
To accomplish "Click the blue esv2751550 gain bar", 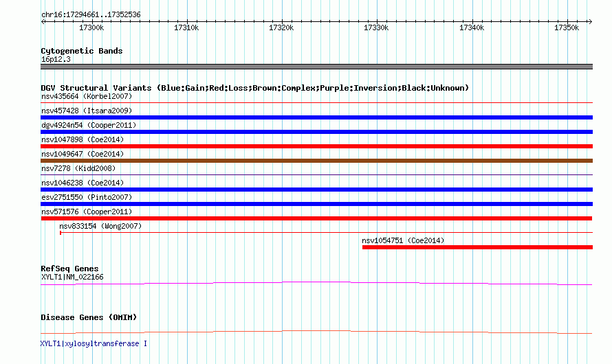I will pyautogui.click(x=316, y=204).
